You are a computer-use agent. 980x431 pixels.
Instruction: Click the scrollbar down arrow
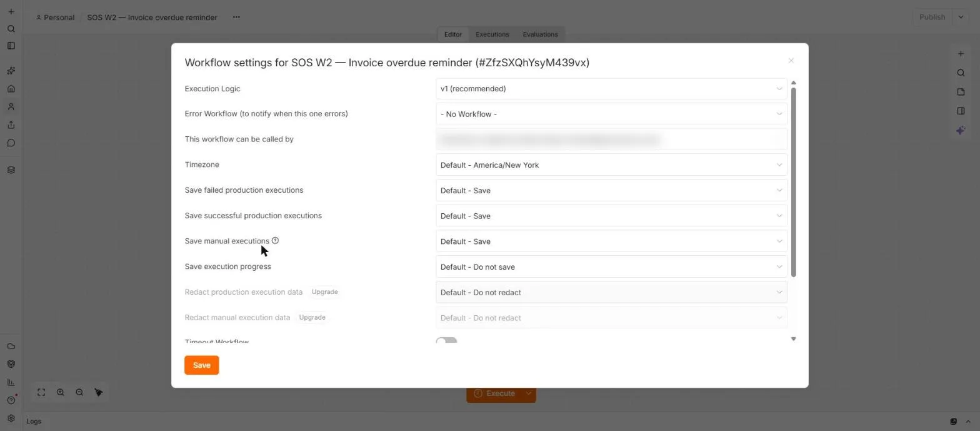[794, 339]
